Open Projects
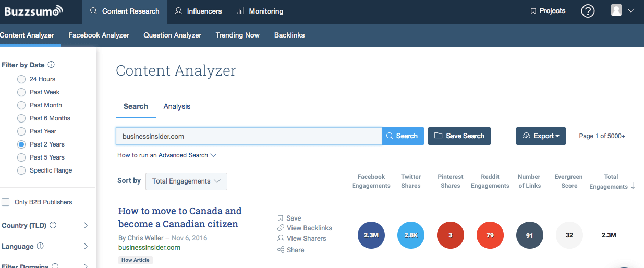 [x=548, y=11]
